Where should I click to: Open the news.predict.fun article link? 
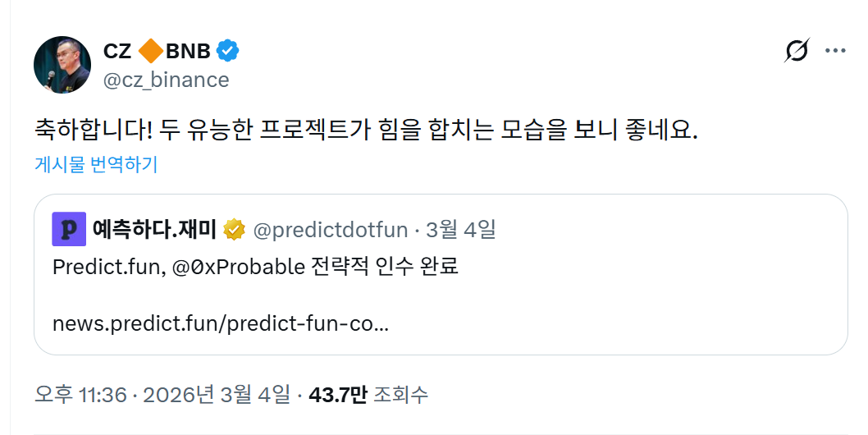(220, 323)
